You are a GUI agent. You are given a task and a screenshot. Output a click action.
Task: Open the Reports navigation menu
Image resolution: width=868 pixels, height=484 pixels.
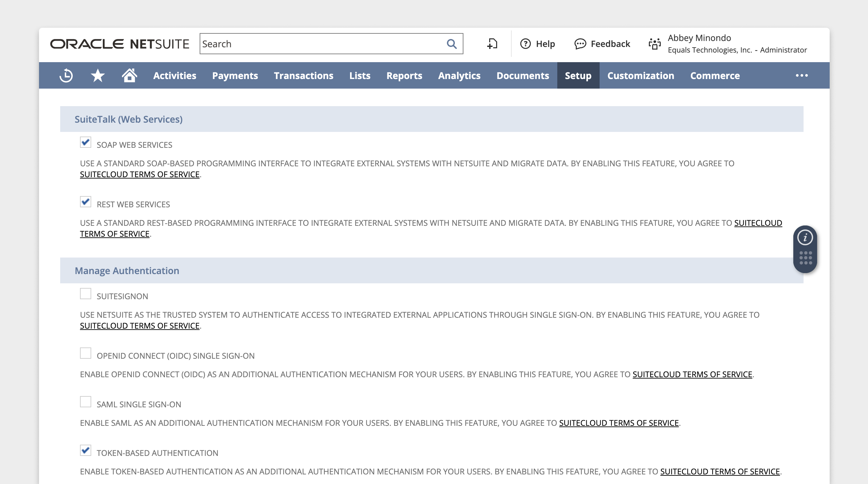[404, 75]
